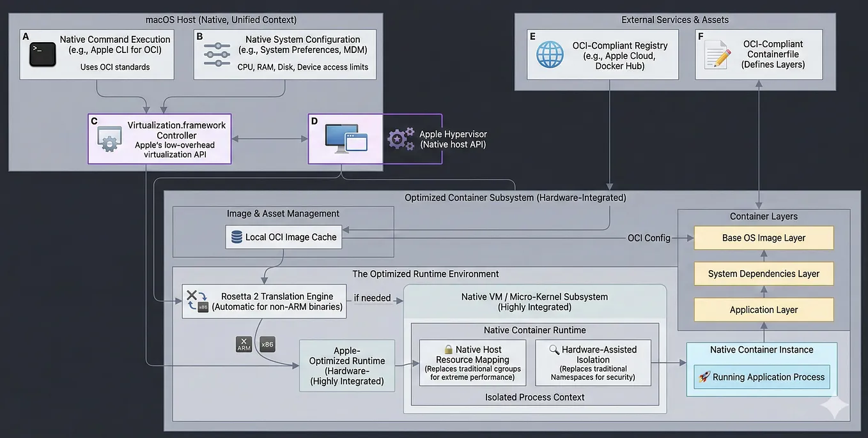This screenshot has height=438, width=868.
Task: Click the 'Local OCI Image Cache' label
Action: coord(291,237)
